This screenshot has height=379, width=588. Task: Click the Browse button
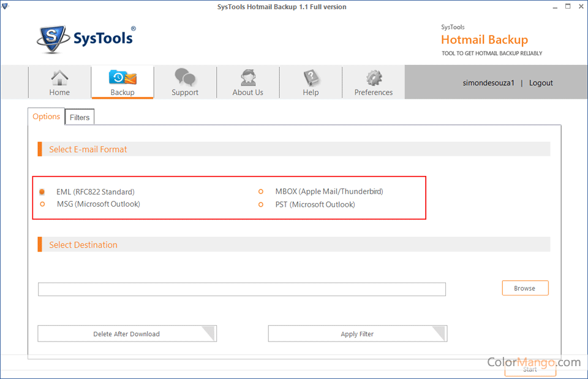click(x=525, y=288)
